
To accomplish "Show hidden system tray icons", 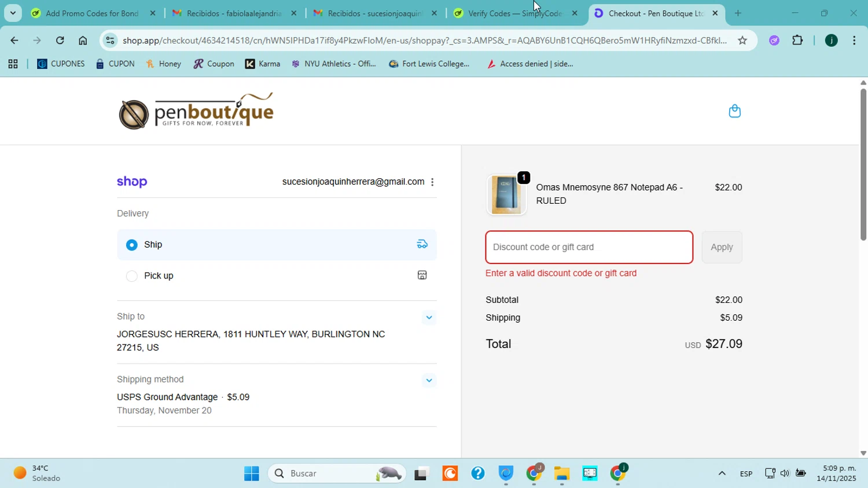I will click(722, 474).
